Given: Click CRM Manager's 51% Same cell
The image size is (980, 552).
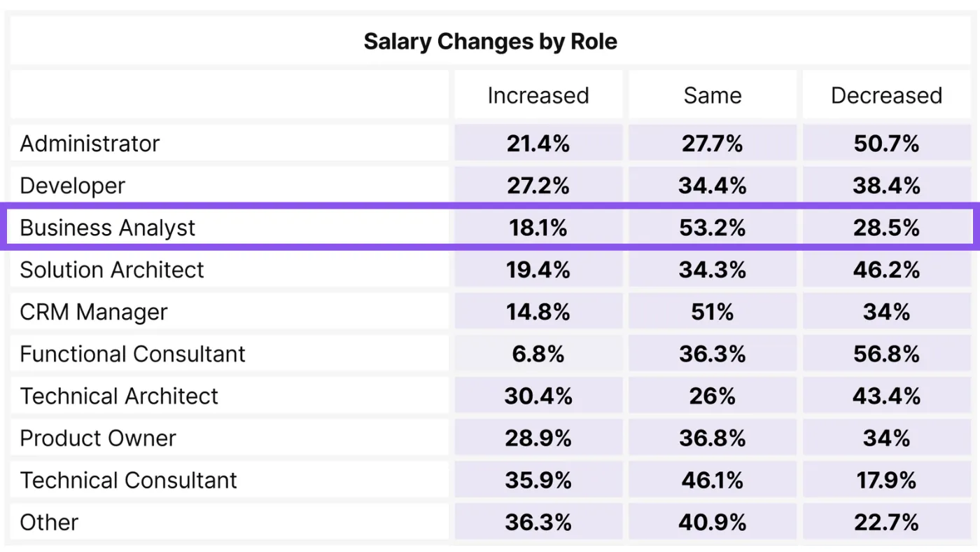Looking at the screenshot, I should 712,312.
